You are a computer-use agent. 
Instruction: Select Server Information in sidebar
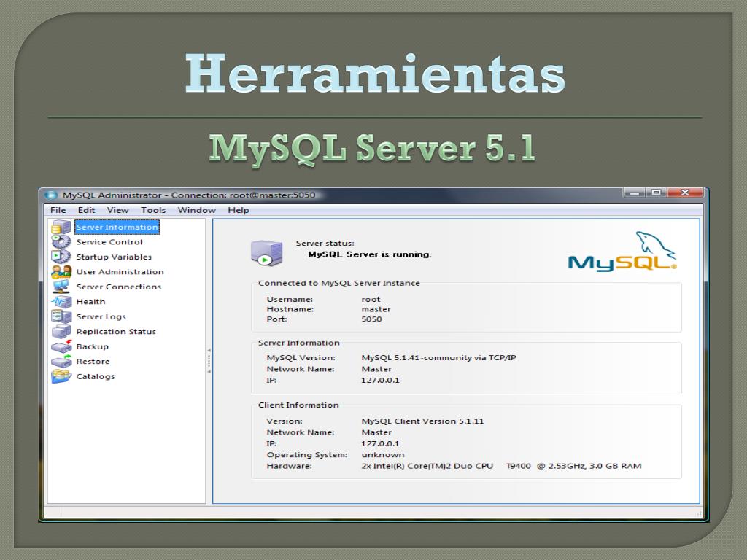pos(117,227)
